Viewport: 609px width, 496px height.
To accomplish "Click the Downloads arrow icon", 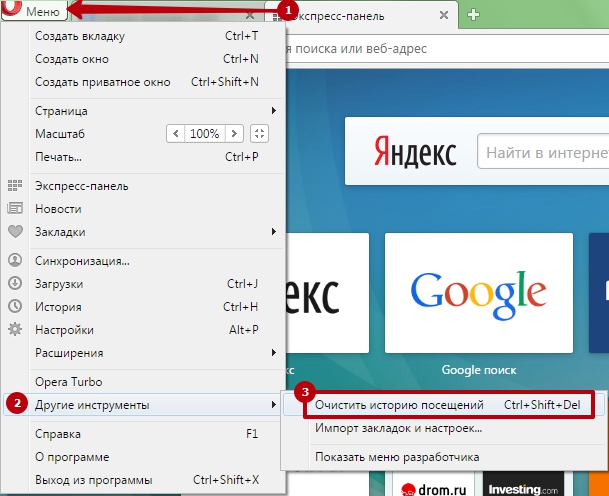I will click(15, 283).
